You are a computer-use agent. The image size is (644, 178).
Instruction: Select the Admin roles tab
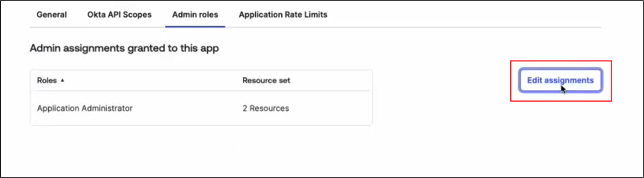[195, 15]
